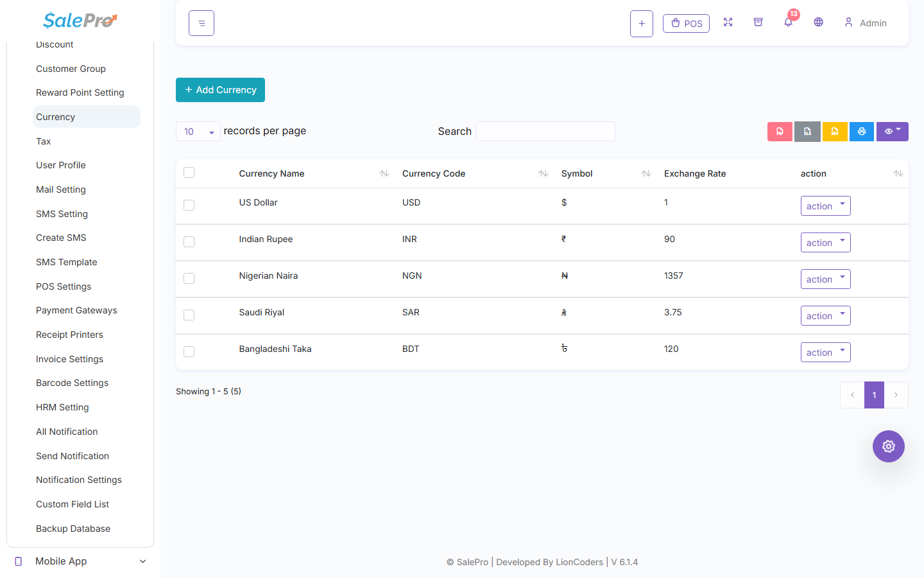Sort by Currency Name column arrows
Image resolution: width=924 pixels, height=578 pixels.
point(384,173)
